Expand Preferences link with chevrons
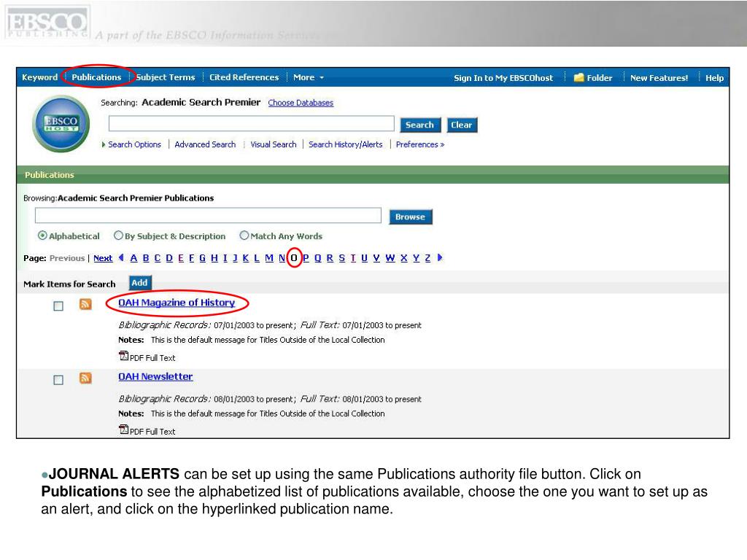Viewport: 747px width, 560px height. pyautogui.click(x=419, y=144)
